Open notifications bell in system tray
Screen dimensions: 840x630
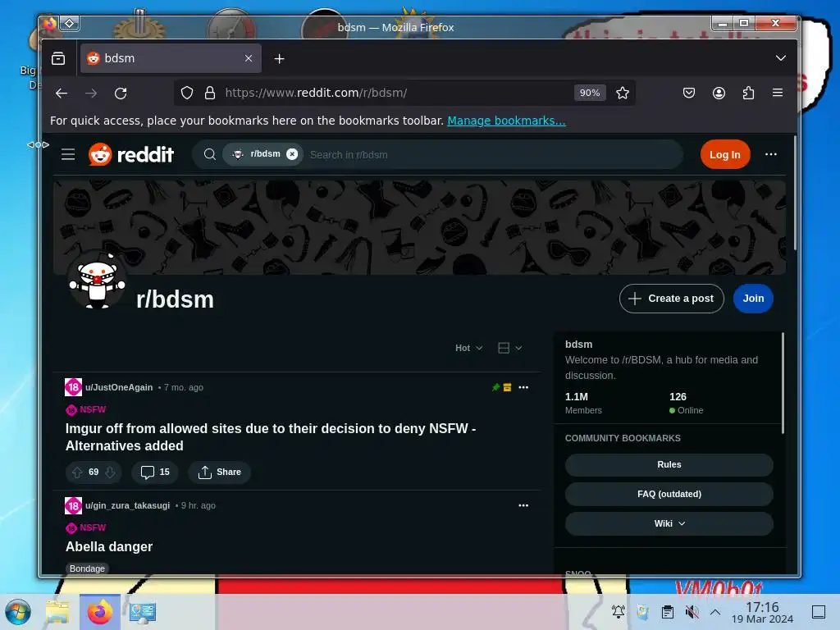pos(618,612)
